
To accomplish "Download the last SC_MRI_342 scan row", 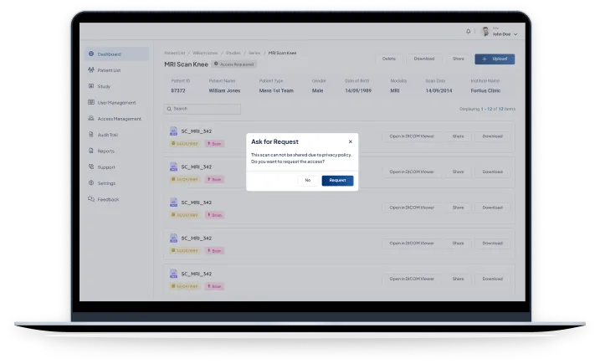I will click(493, 279).
